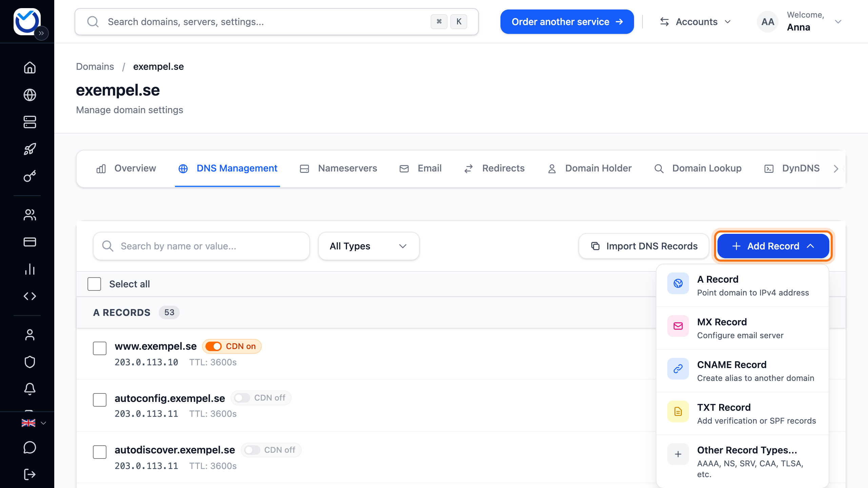Open the globe Domains sidebar icon

[30, 95]
